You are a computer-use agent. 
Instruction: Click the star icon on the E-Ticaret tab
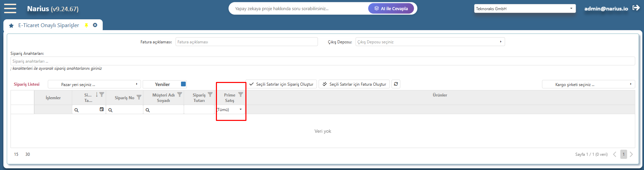point(11,25)
